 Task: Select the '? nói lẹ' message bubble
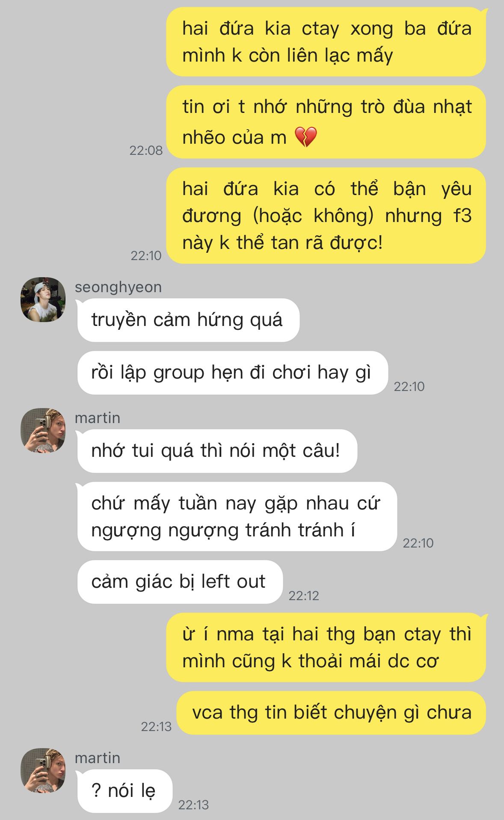[x=125, y=791]
